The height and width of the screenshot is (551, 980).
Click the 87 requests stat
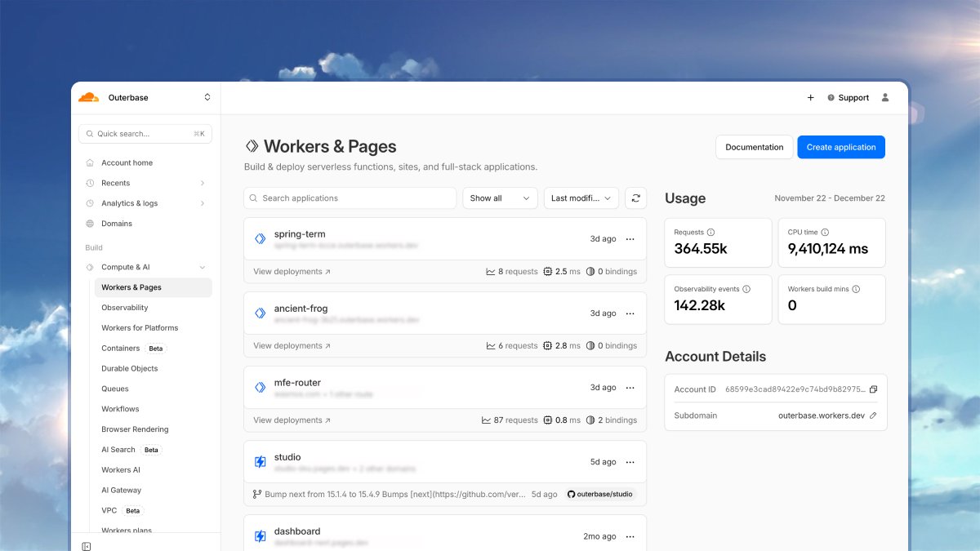pyautogui.click(x=510, y=420)
